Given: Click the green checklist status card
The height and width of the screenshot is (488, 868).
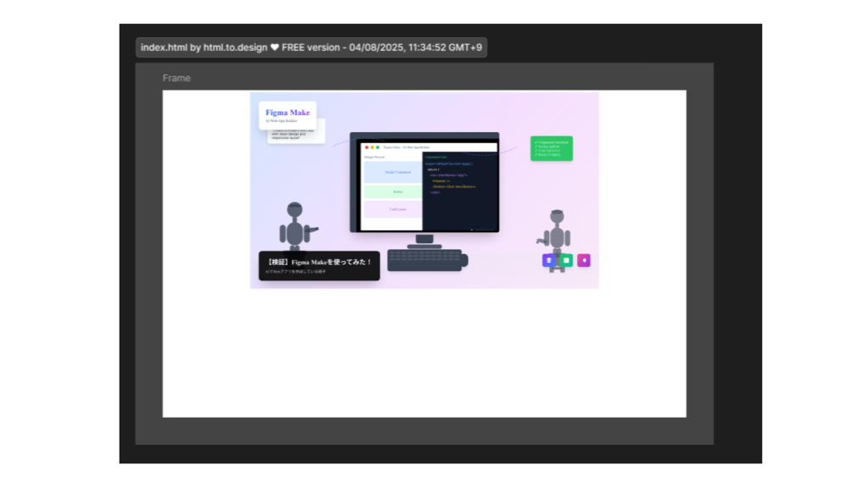Looking at the screenshot, I should click(551, 148).
